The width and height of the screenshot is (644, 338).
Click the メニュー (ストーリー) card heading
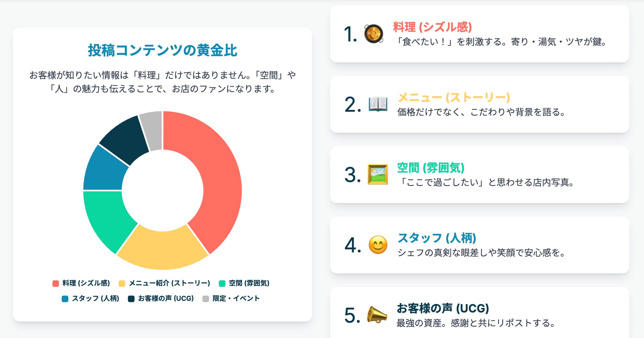454,98
